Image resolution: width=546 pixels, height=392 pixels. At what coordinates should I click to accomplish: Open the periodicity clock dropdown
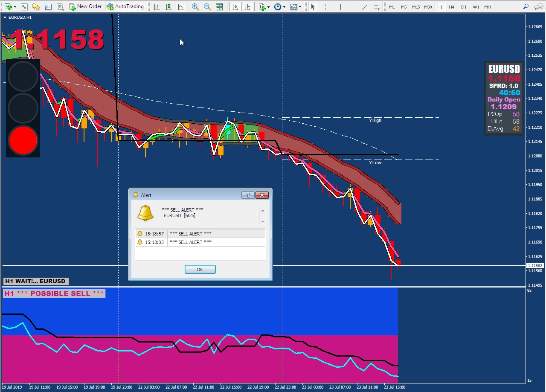(284, 7)
